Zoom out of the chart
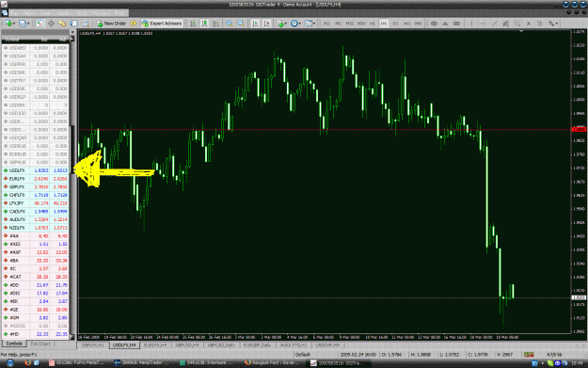The width and height of the screenshot is (588, 368). 241,24
